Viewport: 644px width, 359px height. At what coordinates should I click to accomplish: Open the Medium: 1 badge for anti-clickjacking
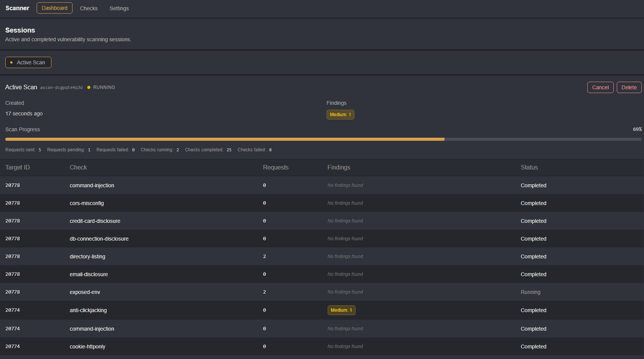(x=341, y=310)
